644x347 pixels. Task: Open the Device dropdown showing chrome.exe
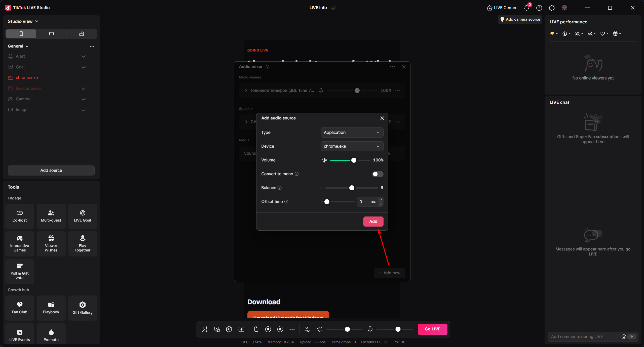(x=352, y=146)
